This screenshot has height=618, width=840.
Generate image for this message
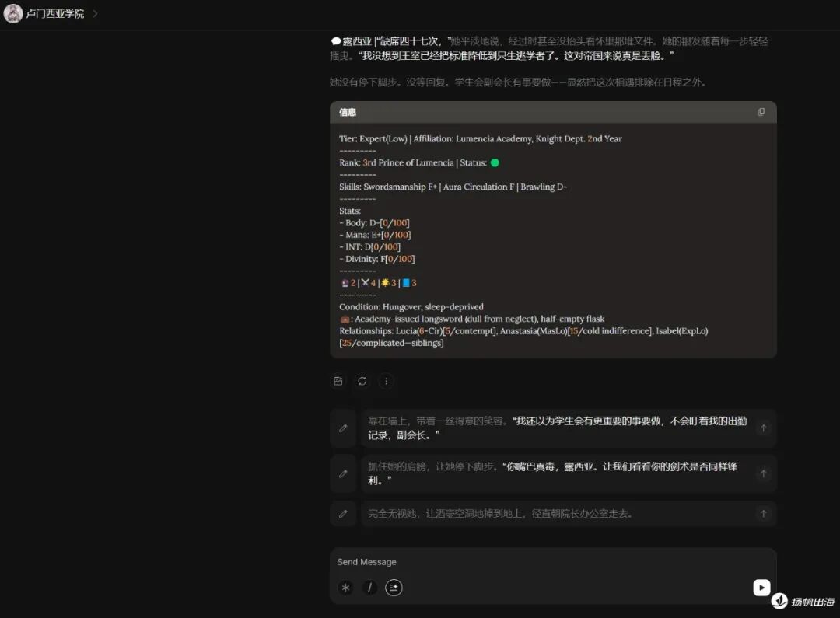coord(338,381)
